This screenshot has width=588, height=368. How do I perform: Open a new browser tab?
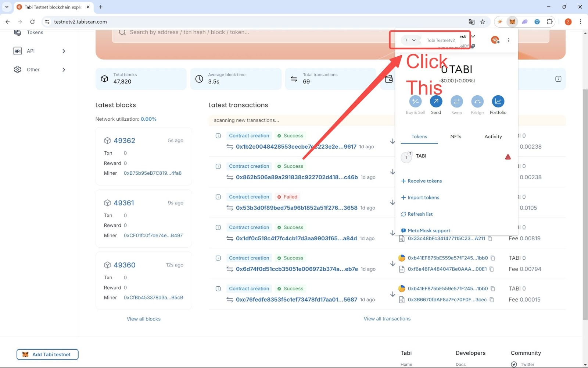[101, 7]
